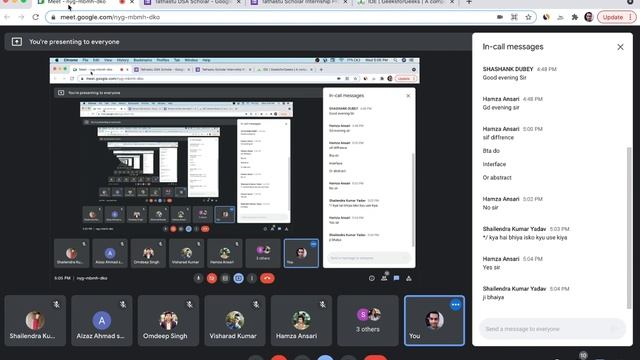Viewport: 640px width, 360px height.
Task: Click the recording dot on the Meet tab
Action: pyautogui.click(x=122, y=2)
